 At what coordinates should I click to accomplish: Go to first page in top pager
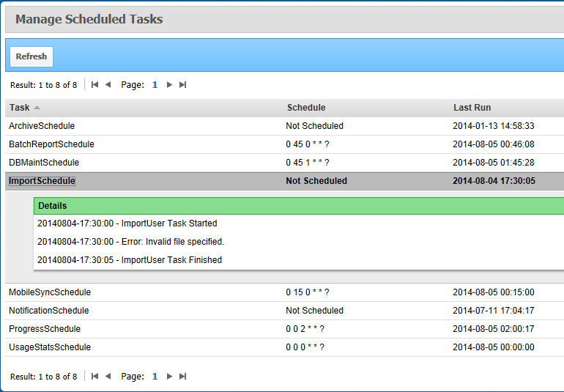click(95, 85)
